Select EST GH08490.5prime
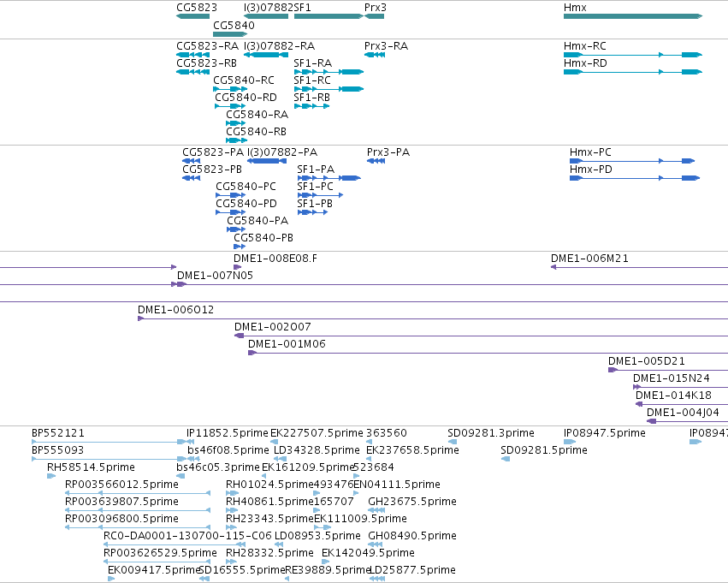Screen dimensions: 728x583 [x=376, y=544]
